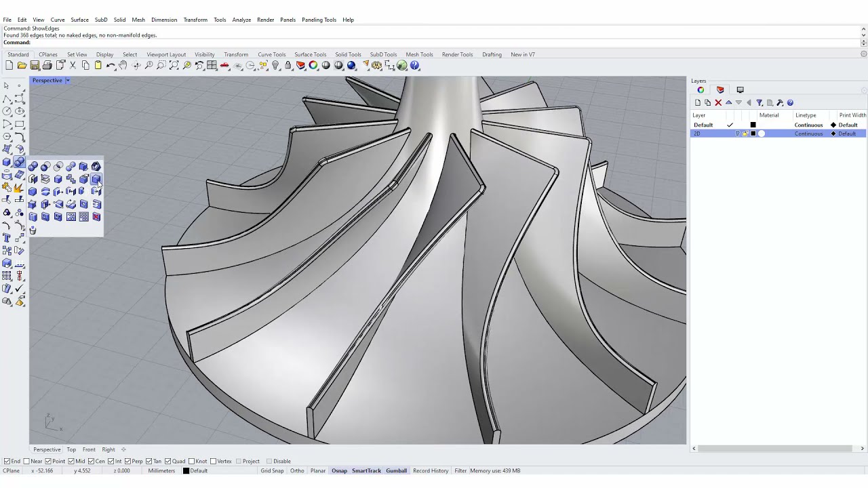
Task: Click the Filter status bar button
Action: point(460,470)
